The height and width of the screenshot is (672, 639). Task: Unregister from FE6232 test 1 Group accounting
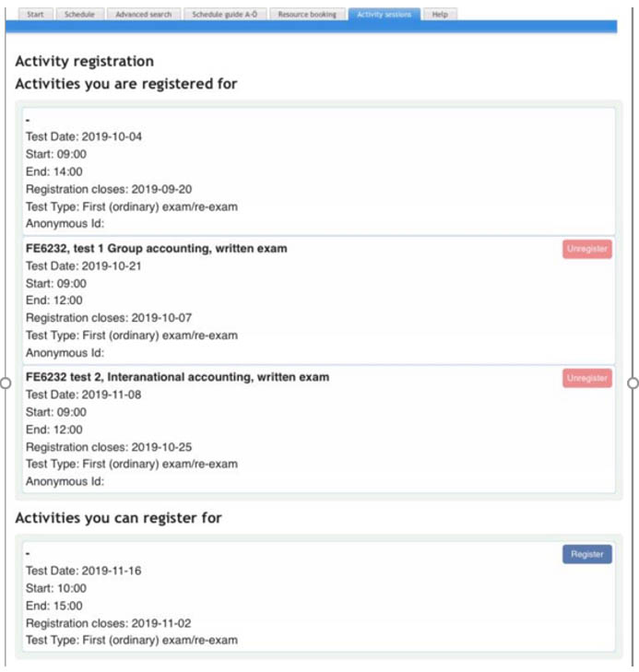click(x=587, y=249)
